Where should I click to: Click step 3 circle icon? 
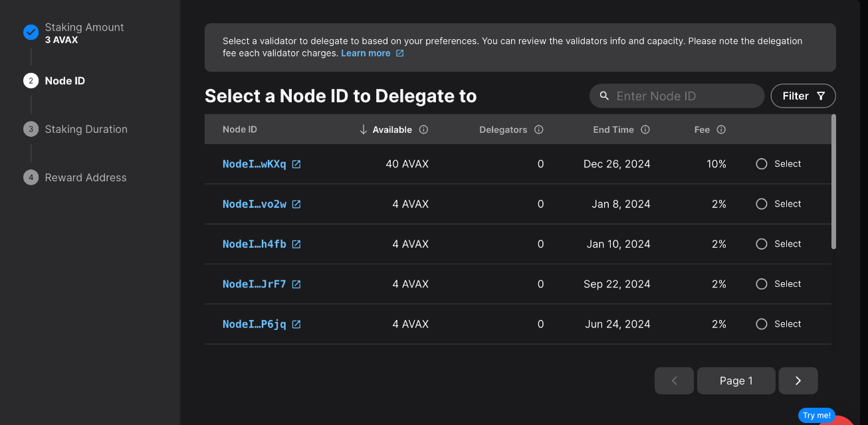[31, 129]
